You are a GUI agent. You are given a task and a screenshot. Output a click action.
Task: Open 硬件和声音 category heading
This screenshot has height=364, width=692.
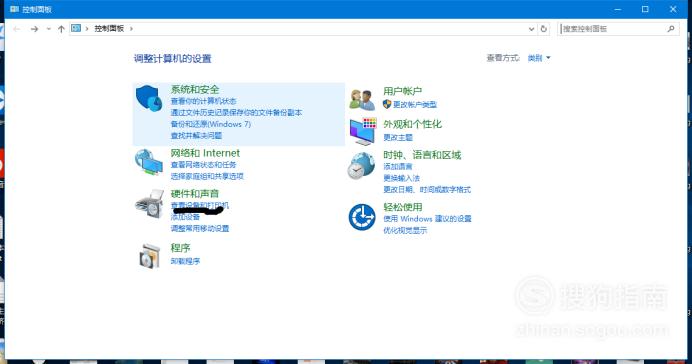195,193
